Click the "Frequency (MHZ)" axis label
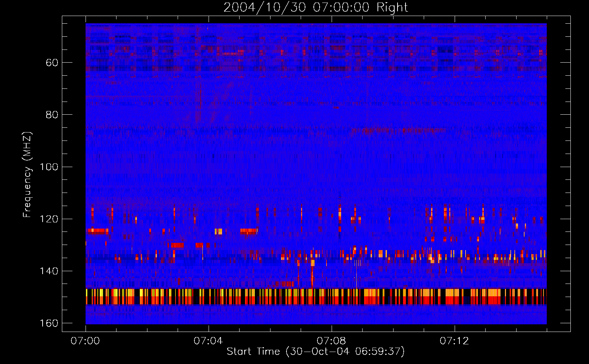This screenshot has height=364, width=589. (27, 174)
